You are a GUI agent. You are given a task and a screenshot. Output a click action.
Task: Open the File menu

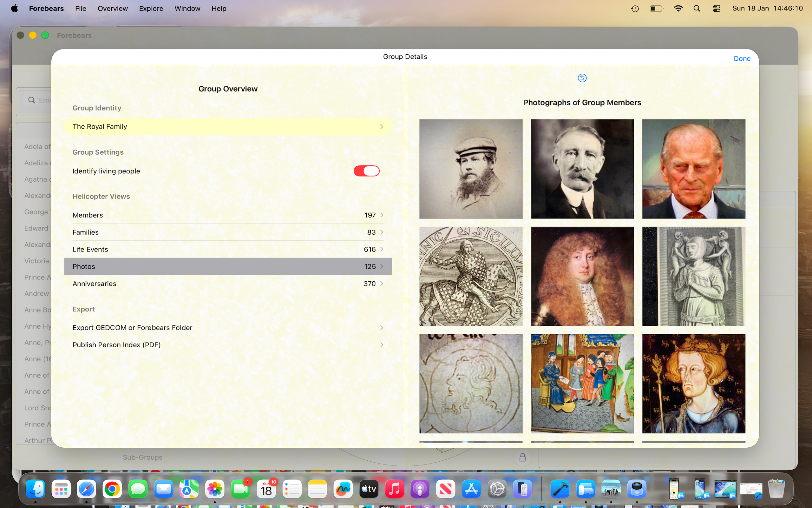pyautogui.click(x=81, y=8)
